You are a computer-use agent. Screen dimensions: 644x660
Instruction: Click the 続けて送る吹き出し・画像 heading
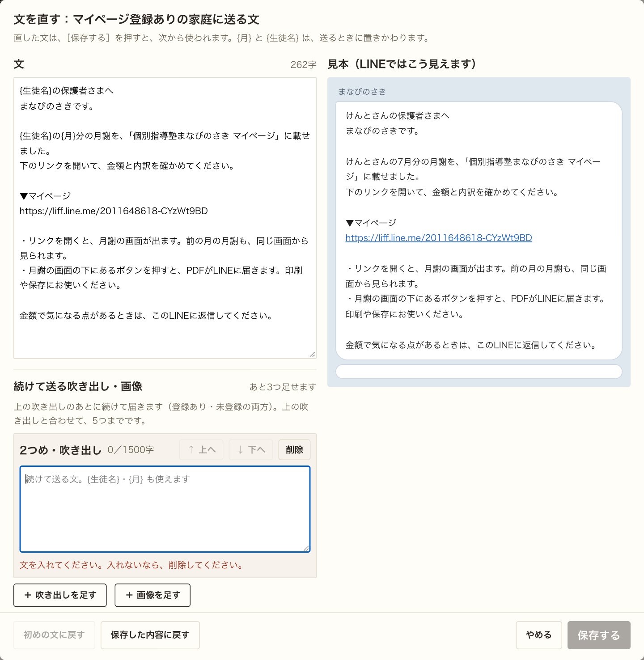(x=78, y=386)
